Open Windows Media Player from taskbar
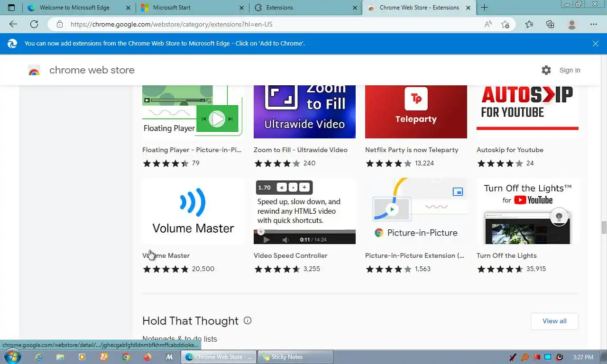Viewport: 607px width, 364px height. (x=82, y=357)
